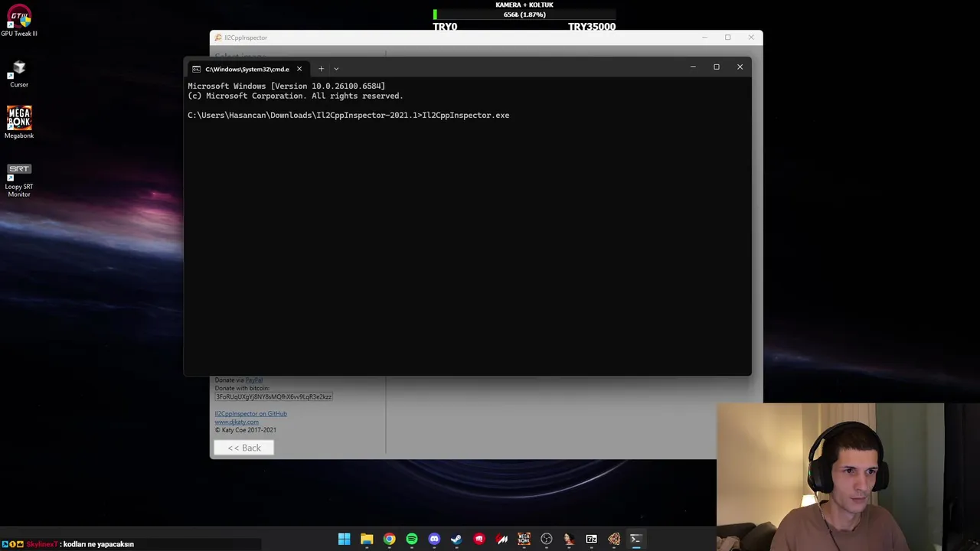Image resolution: width=980 pixels, height=551 pixels.
Task: Click the 'Donate with bitcoin:' label
Action: point(242,388)
